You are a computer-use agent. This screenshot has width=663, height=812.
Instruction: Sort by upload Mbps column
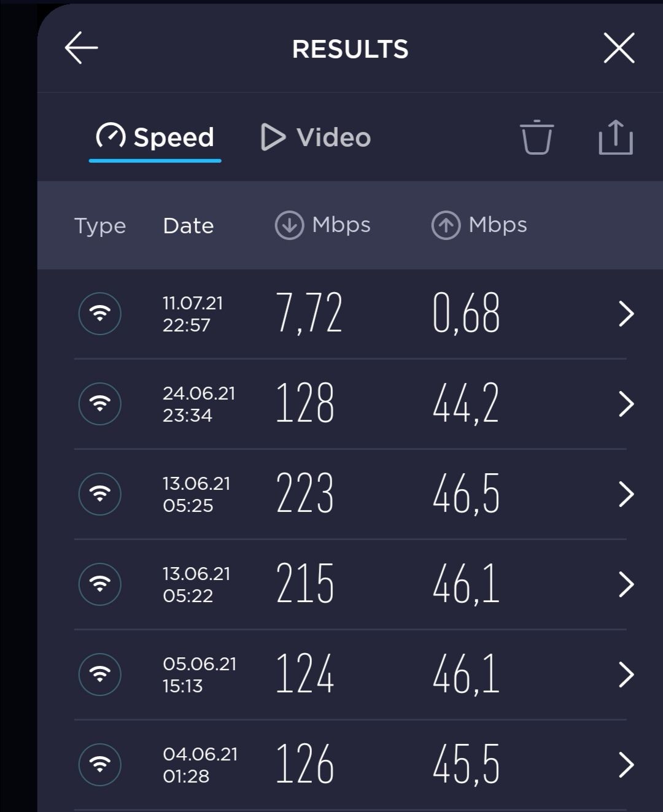coord(479,225)
